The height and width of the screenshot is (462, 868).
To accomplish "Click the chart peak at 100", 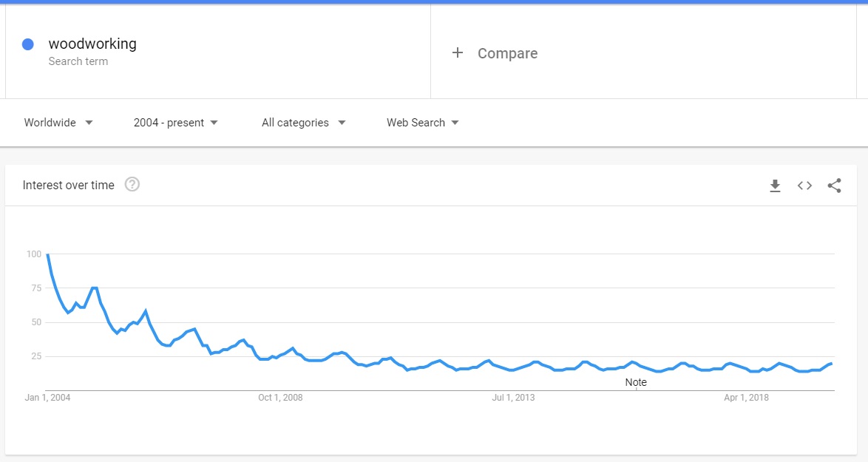I will (47, 254).
